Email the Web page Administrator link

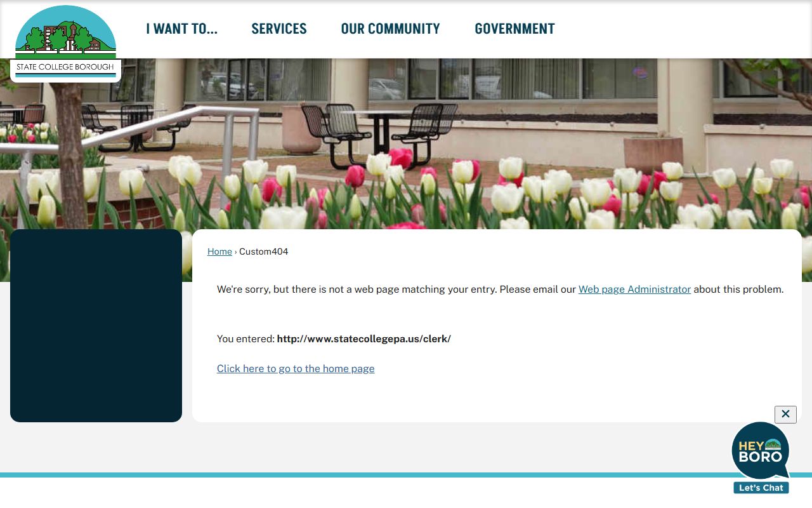coord(634,289)
